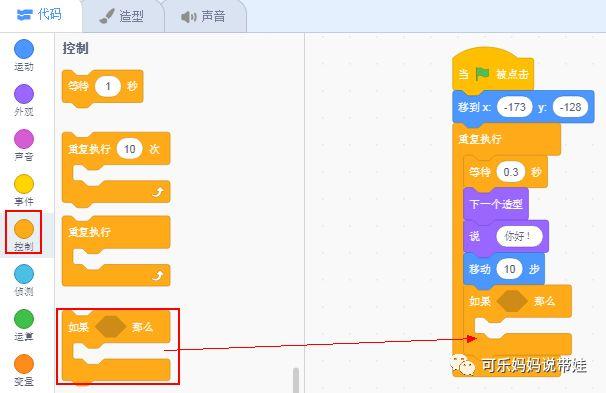Click green flag icon in hat block
606x393 pixels.
point(482,73)
